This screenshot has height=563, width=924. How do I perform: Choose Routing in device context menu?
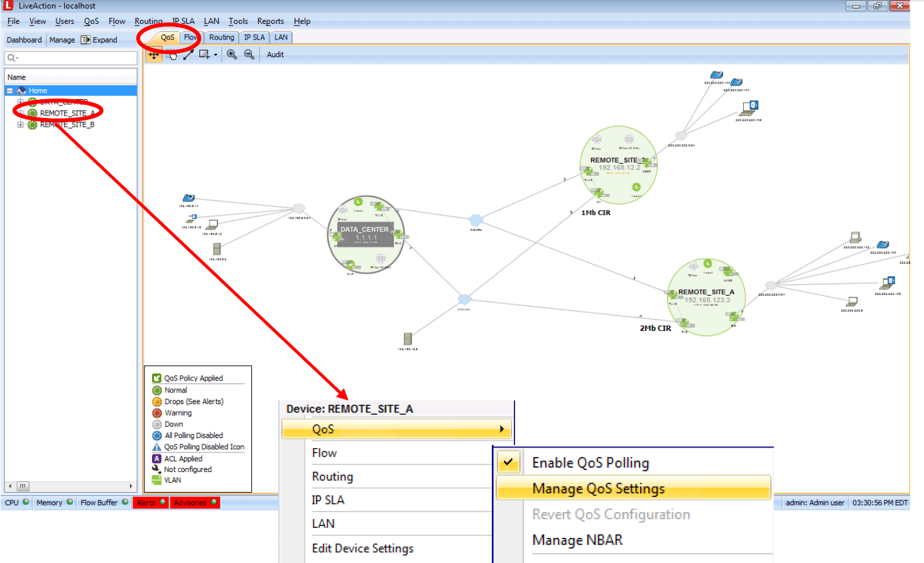332,477
